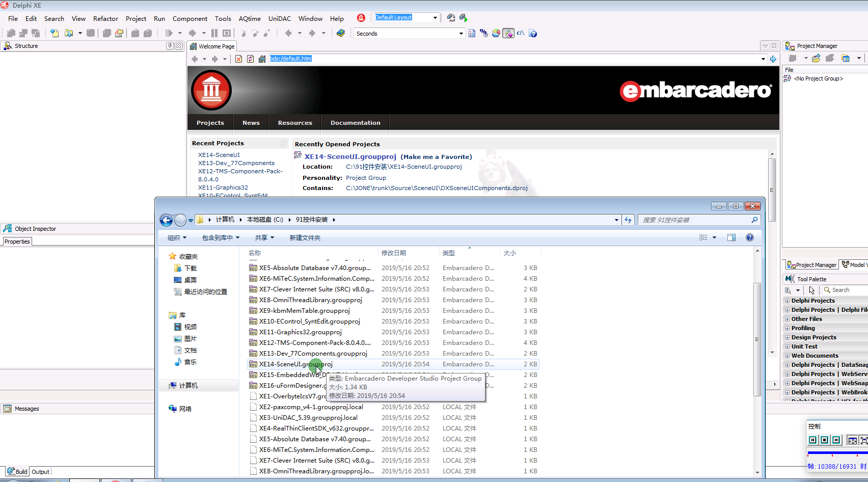This screenshot has width=868, height=482.
Task: Switch to the Model View tab
Action: tap(855, 265)
